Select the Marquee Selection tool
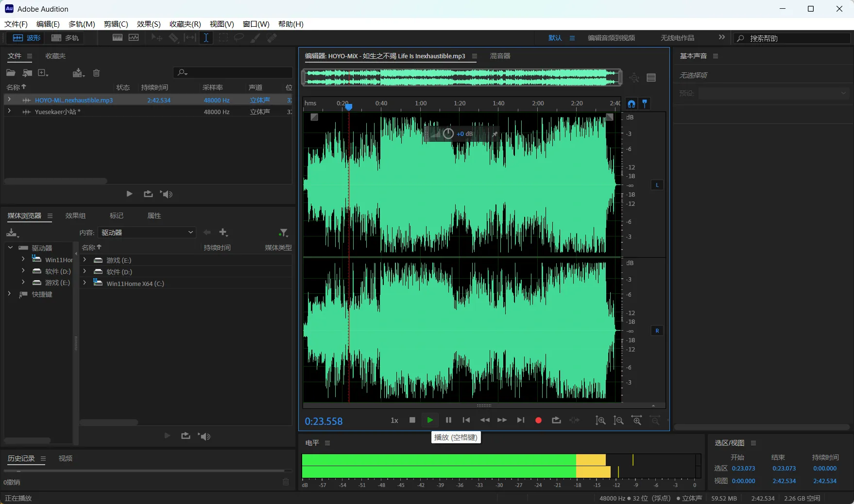The image size is (854, 504). point(223,38)
